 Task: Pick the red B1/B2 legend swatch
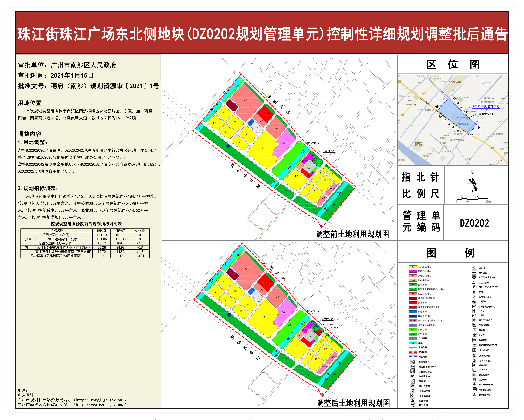pos(413,307)
